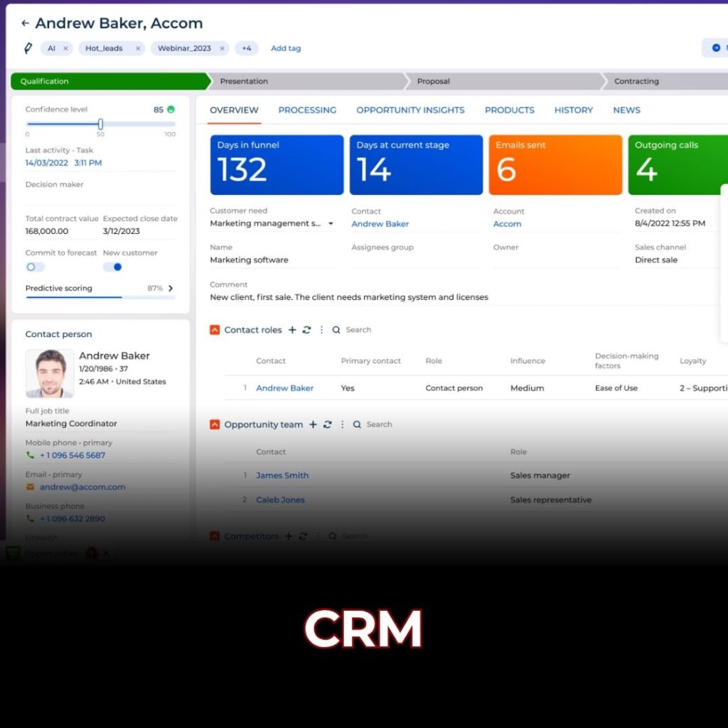Click the back arrow beside Andrew Baker, Accom
The height and width of the screenshot is (728, 728).
[25, 23]
